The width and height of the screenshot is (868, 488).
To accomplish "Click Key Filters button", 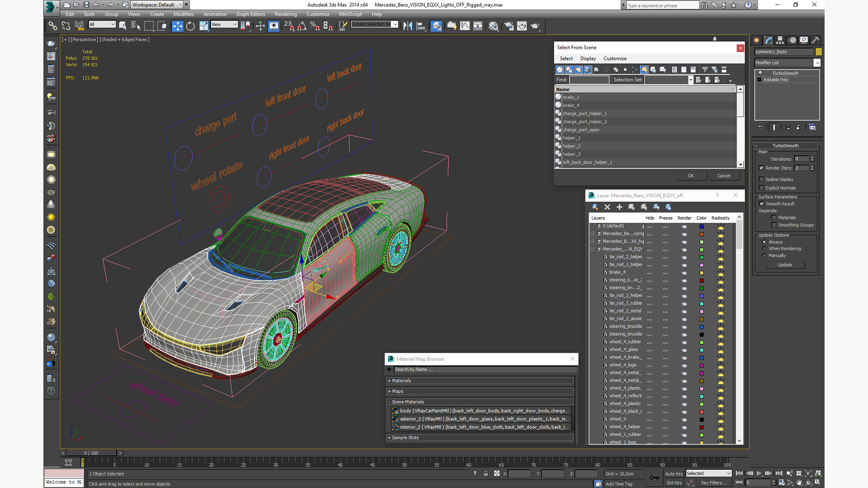I will pos(714,483).
